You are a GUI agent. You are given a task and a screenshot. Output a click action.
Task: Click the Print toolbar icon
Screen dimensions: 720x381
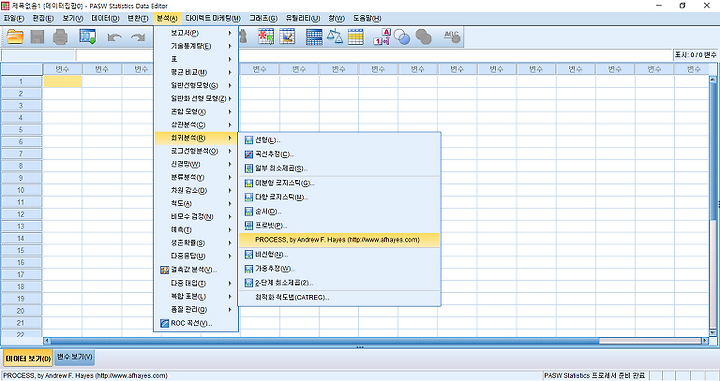61,37
